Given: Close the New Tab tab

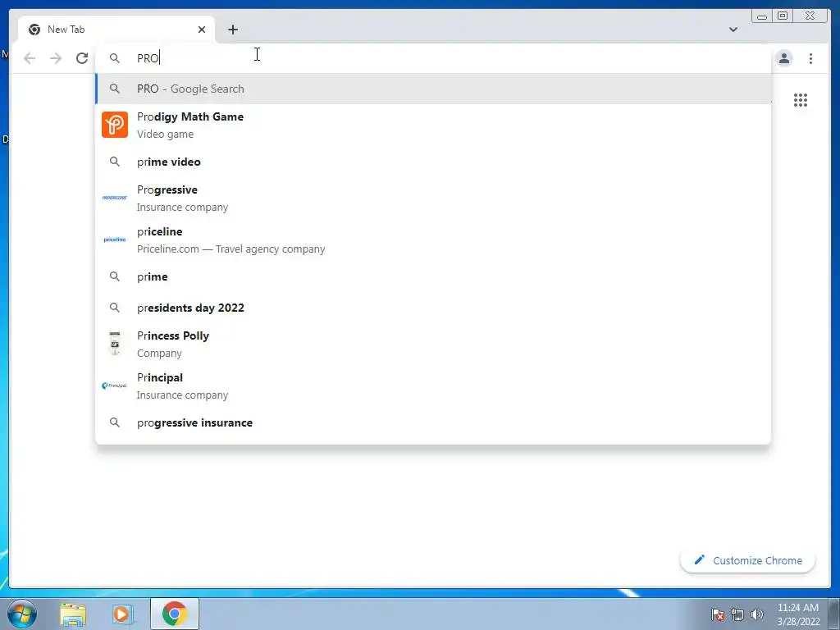Looking at the screenshot, I should click(202, 30).
